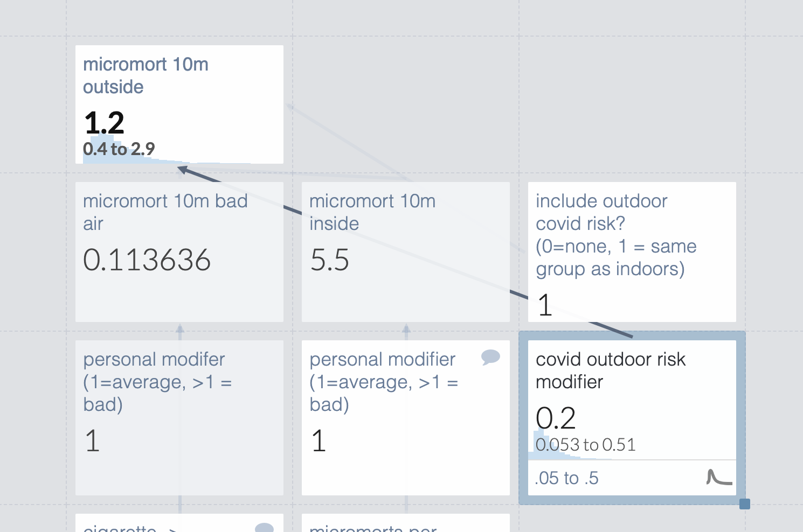Click the distribution curve icon beside .05 to .5
This screenshot has width=803, height=532.
719,478
